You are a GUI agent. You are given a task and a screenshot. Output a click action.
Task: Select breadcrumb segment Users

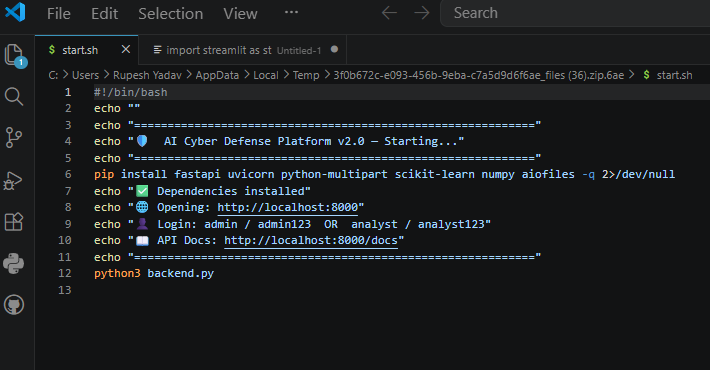(85, 75)
